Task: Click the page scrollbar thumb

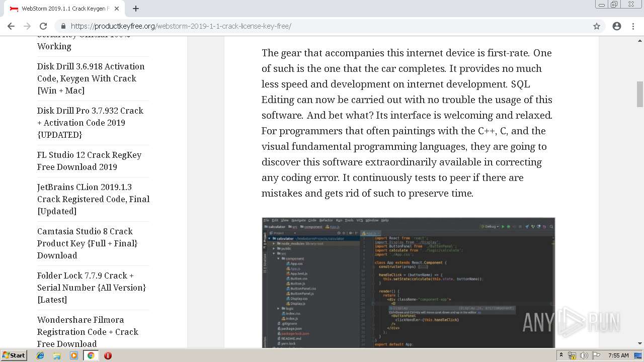Action: [x=640, y=94]
